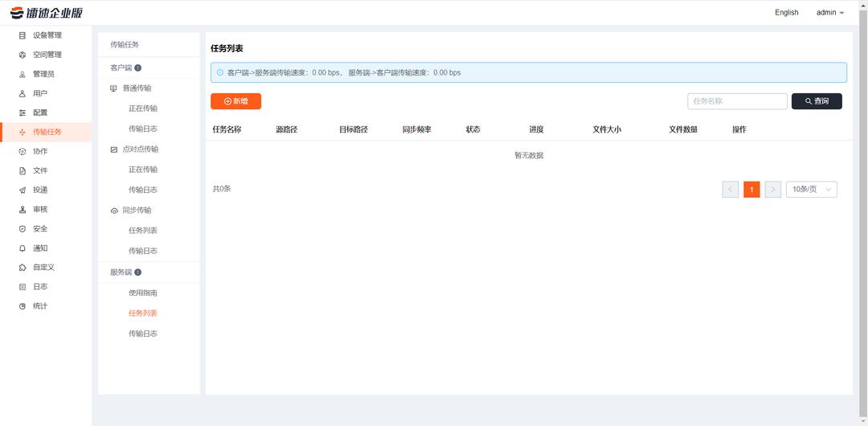Image resolution: width=868 pixels, height=426 pixels.
Task: Click the 安全 shield icon
Action: click(23, 229)
